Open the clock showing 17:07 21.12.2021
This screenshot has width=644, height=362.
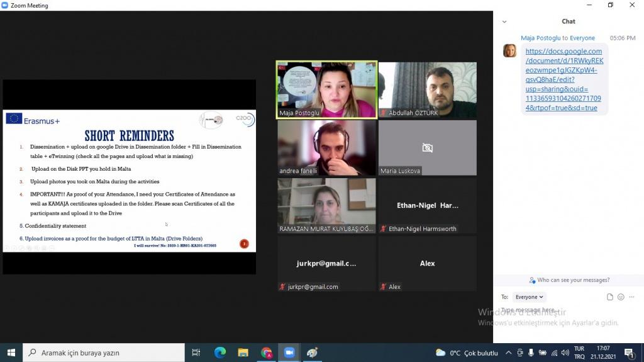coord(603,353)
